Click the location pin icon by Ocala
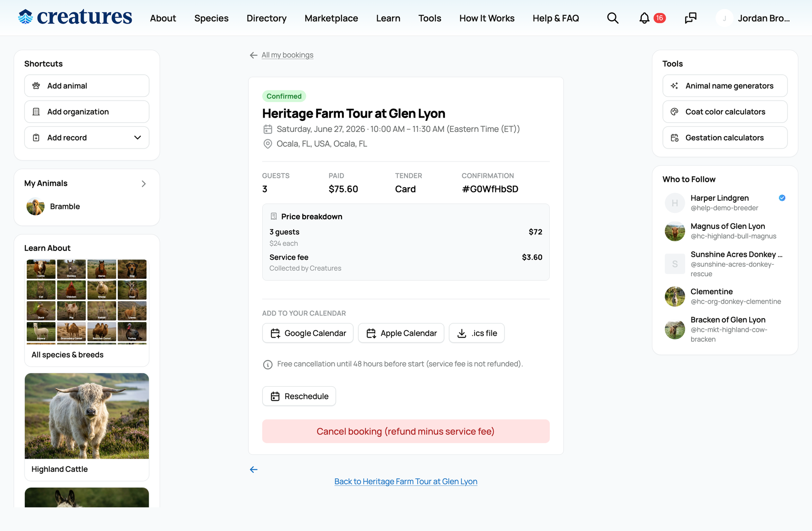The height and width of the screenshot is (531, 812). point(268,144)
